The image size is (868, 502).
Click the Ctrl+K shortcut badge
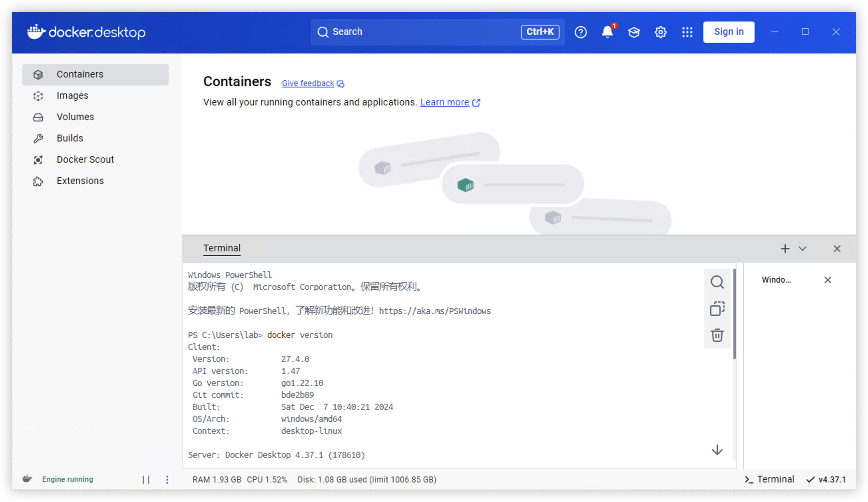point(540,32)
